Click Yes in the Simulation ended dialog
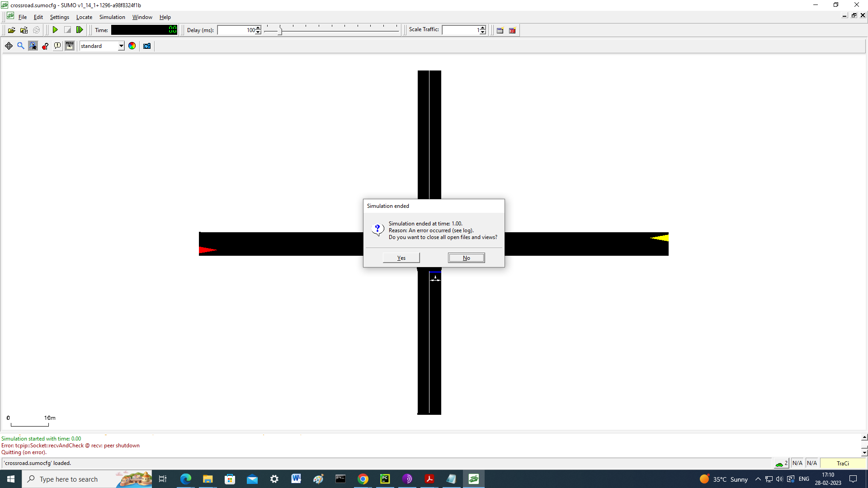Screen dimensions: 868x488 [x=401, y=258]
